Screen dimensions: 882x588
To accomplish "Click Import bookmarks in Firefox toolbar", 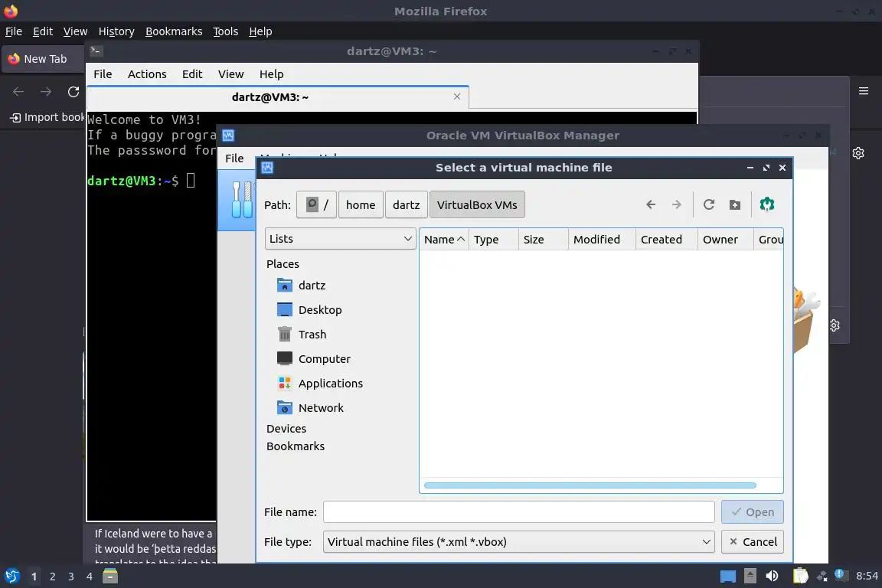I will 47,117.
